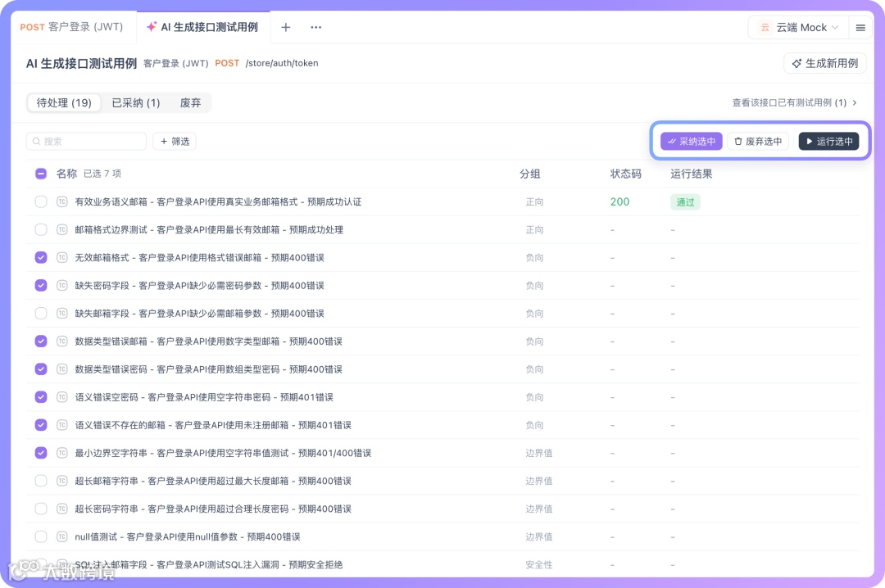Open test case 缺失邮箱字段 name text
885x588 pixels.
click(x=199, y=313)
